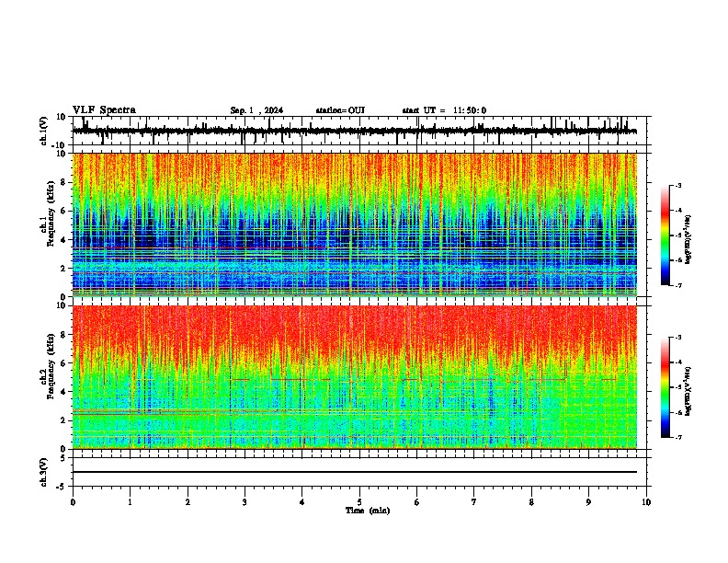Screen dimensions: 728x563
Task: Select the "Sep. 1 , 2024" date text
Action: pyautogui.click(x=256, y=110)
